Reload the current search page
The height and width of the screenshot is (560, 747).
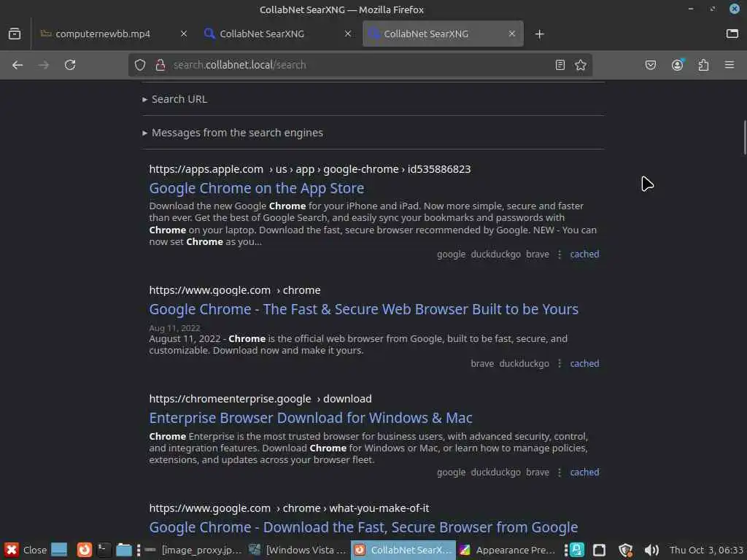click(x=70, y=65)
